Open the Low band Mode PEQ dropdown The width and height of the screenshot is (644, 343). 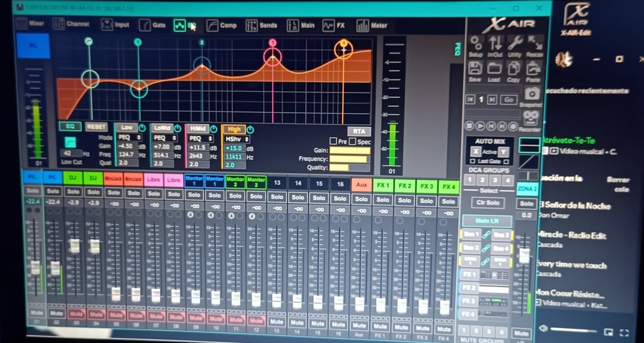129,137
